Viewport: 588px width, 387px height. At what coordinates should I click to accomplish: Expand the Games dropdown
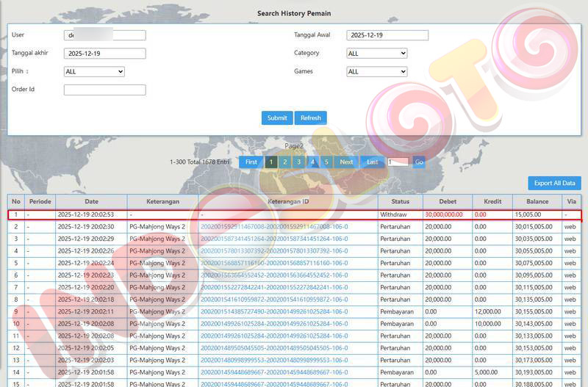coord(376,71)
